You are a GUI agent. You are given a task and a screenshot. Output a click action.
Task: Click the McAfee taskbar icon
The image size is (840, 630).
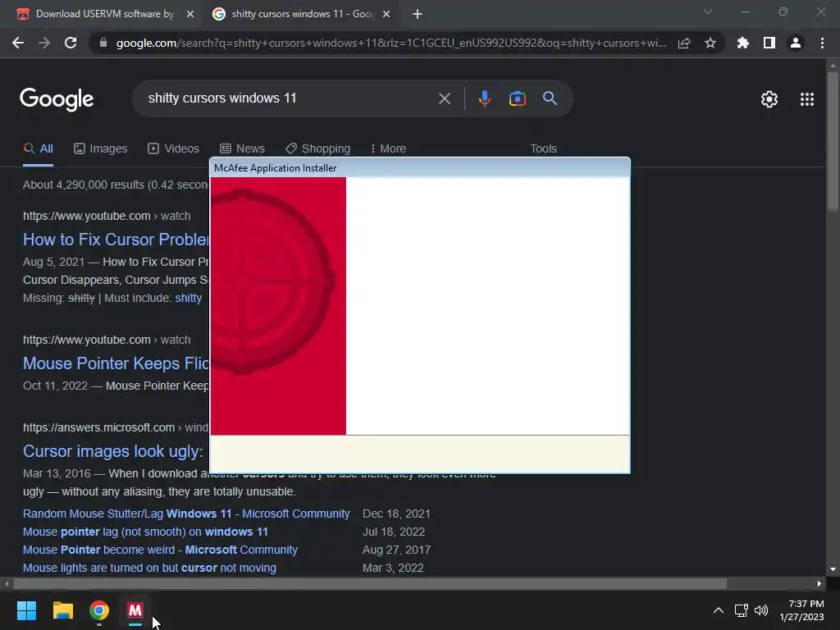[135, 610]
